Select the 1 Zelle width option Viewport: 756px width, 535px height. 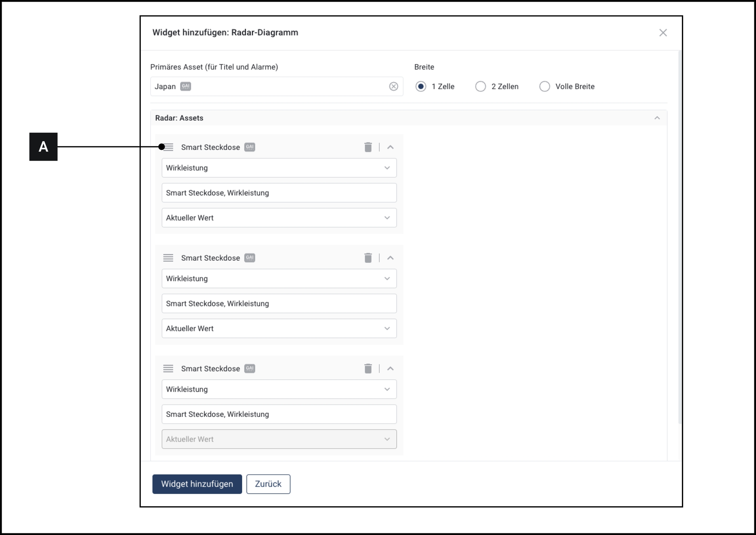pyautogui.click(x=421, y=87)
